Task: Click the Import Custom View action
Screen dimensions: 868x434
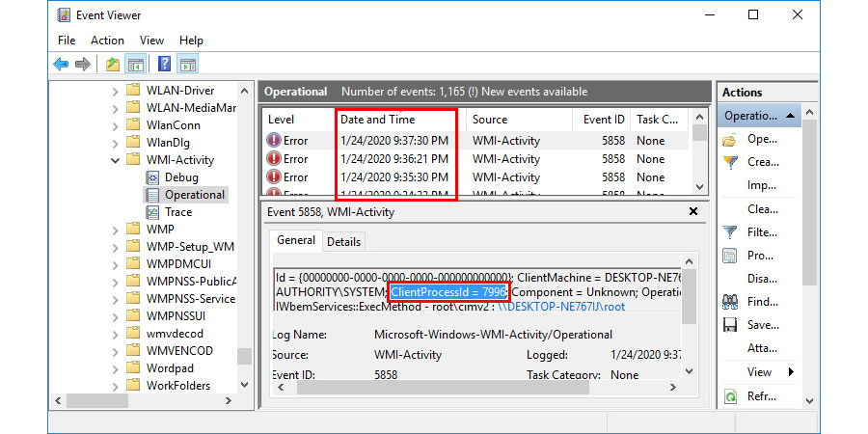Action: point(763,185)
